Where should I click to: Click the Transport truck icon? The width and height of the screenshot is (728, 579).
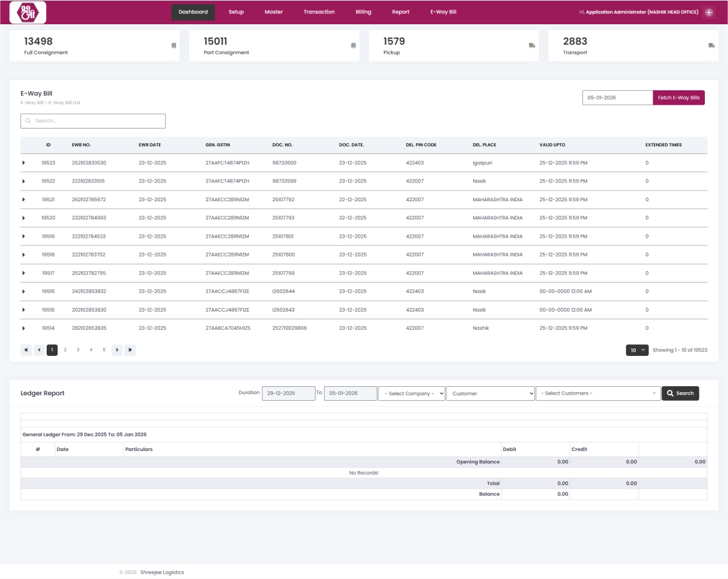coord(712,45)
